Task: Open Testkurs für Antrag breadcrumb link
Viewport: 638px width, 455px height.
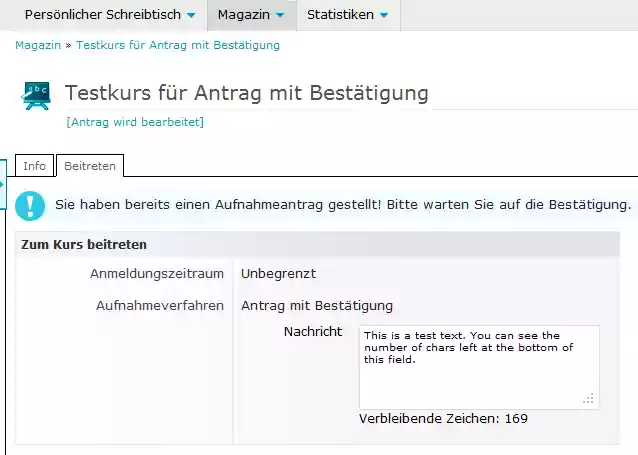Action: (x=178, y=45)
